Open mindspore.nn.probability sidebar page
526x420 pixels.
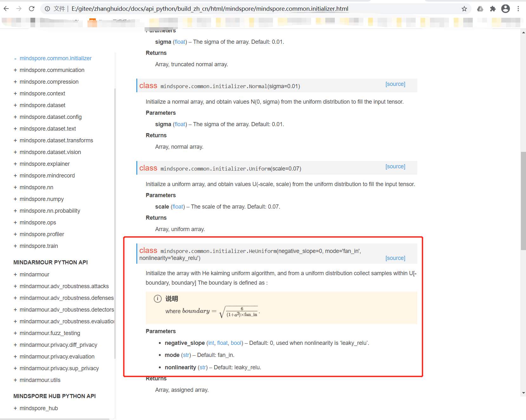click(50, 211)
